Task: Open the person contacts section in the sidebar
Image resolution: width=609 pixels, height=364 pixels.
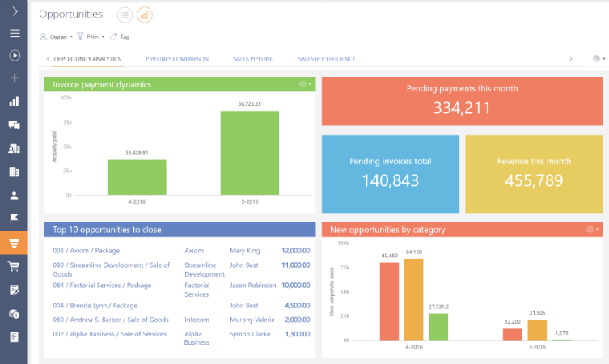Action: (x=14, y=196)
